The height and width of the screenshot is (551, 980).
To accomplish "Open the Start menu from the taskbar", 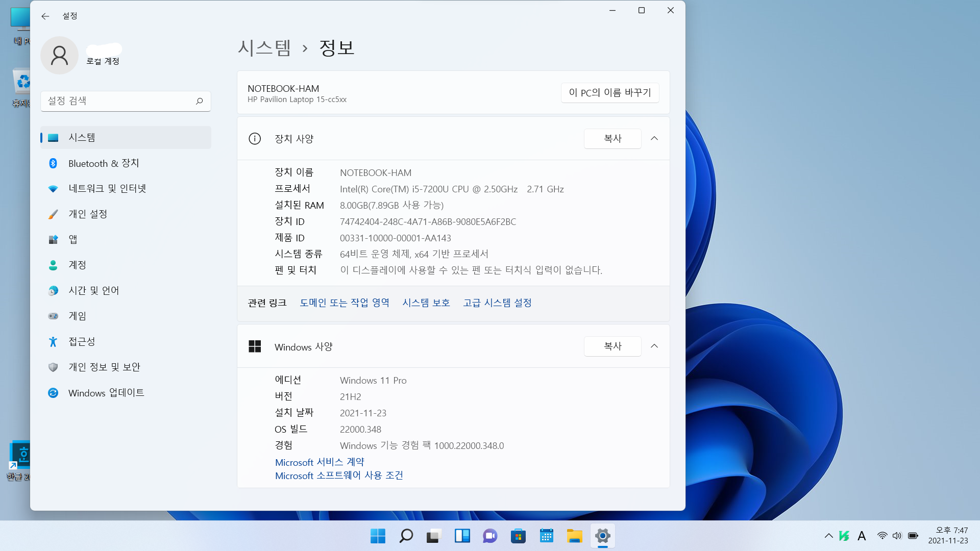I will (378, 536).
